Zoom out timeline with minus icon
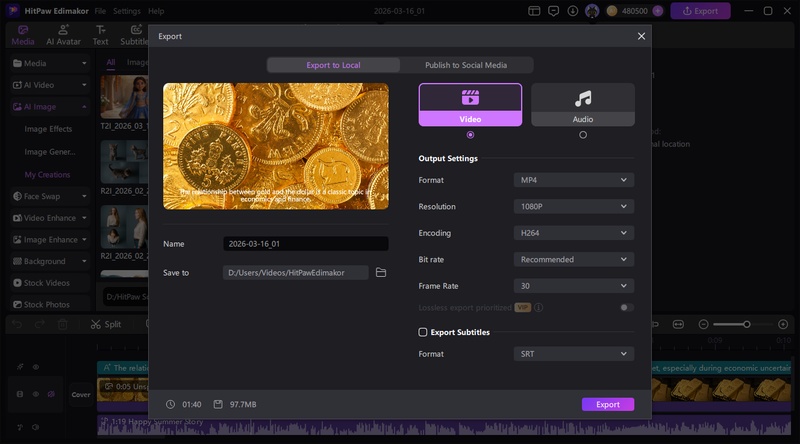 click(703, 324)
